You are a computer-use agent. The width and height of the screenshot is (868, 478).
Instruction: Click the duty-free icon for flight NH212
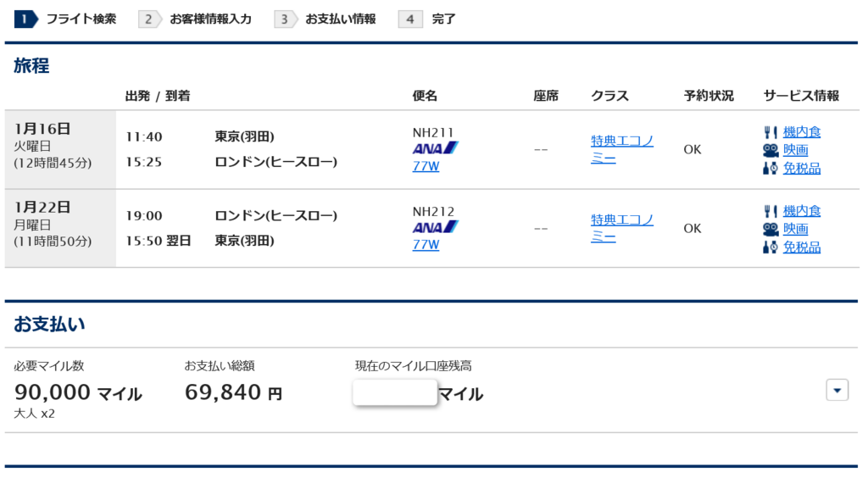[771, 247]
